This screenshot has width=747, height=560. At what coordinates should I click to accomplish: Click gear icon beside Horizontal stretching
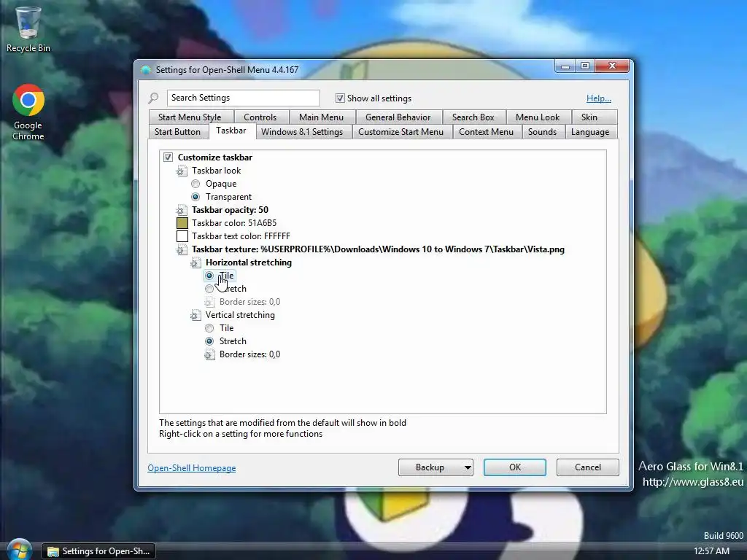(x=196, y=262)
